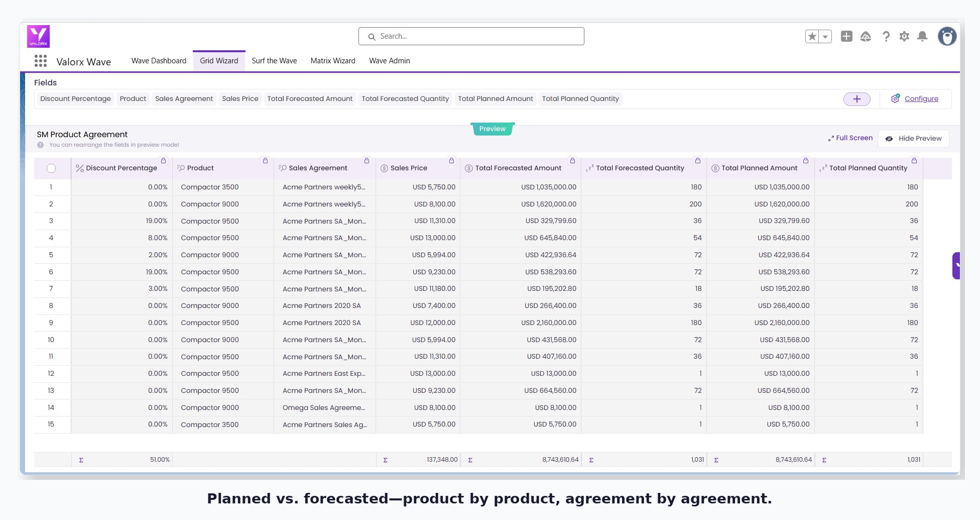Screen dimensions: 980x520
Task: Go to the Matrix Wizard tab
Action: pyautogui.click(x=333, y=61)
